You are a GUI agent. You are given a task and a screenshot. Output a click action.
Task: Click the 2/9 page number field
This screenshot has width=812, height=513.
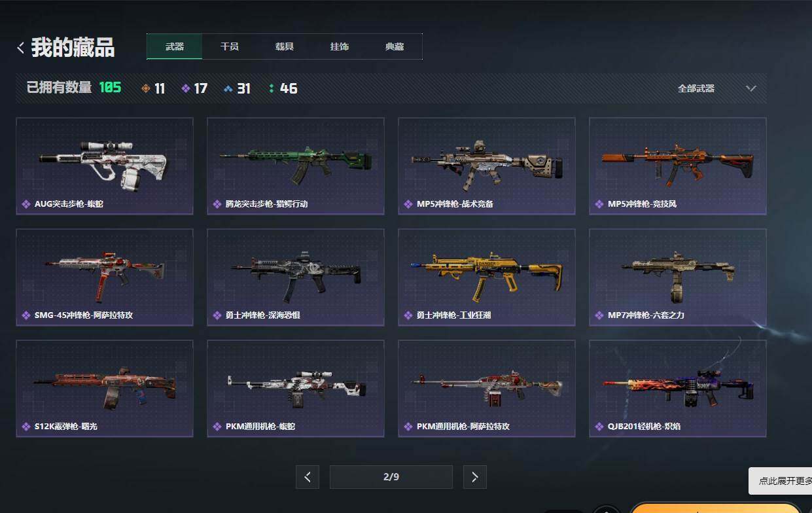pyautogui.click(x=391, y=477)
